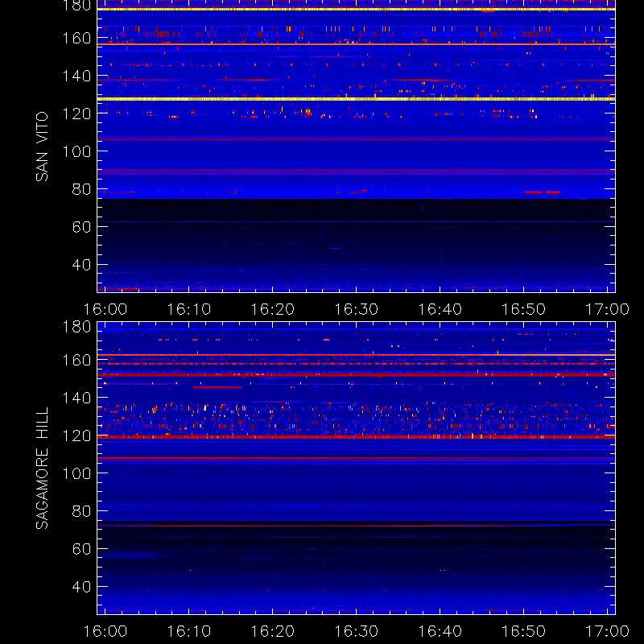Viewport: 644px width, 644px height.
Task: Pick the 80 frequency tick of Sagamore Hill plot
Action: tap(81, 511)
